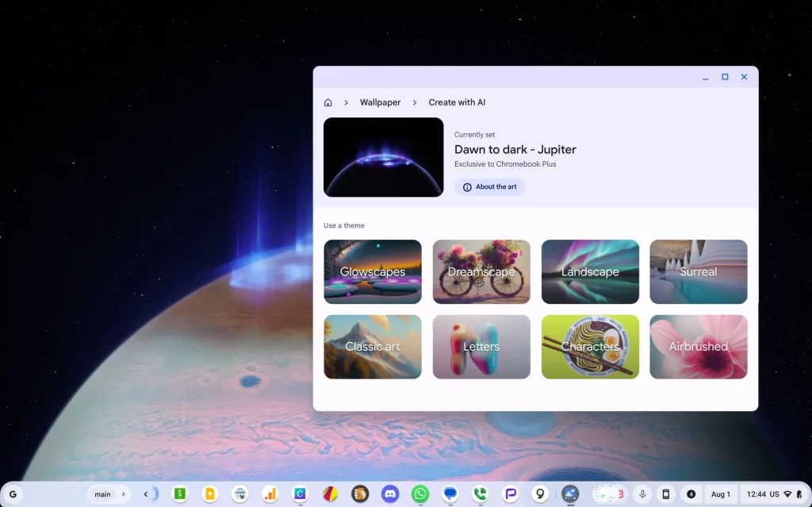The image size is (812, 507).
Task: Choose the Letters theme tile
Action: pyautogui.click(x=481, y=347)
